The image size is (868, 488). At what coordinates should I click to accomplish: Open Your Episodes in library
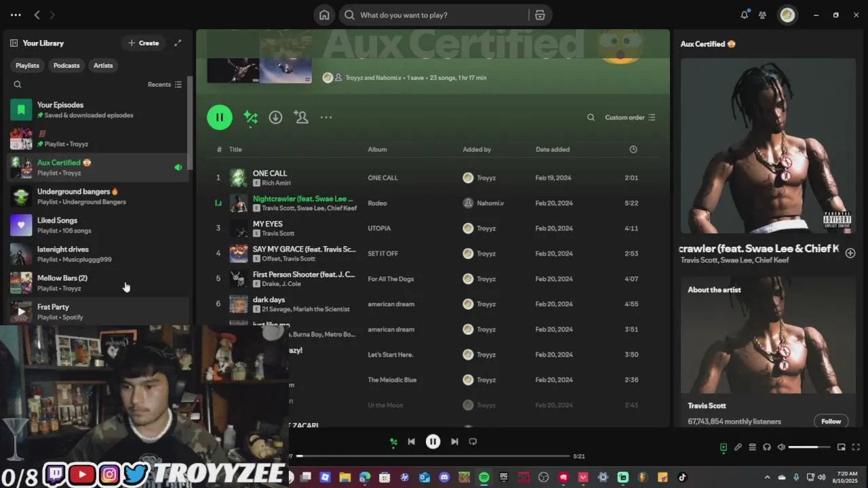point(98,110)
